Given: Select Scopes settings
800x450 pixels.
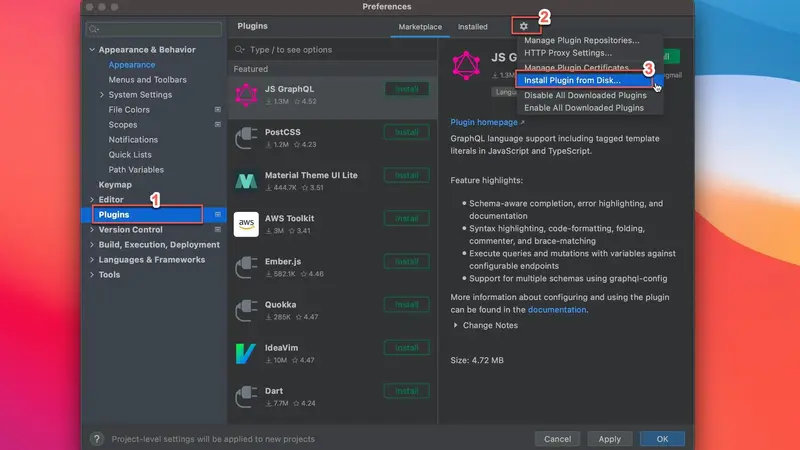Looking at the screenshot, I should point(123,124).
